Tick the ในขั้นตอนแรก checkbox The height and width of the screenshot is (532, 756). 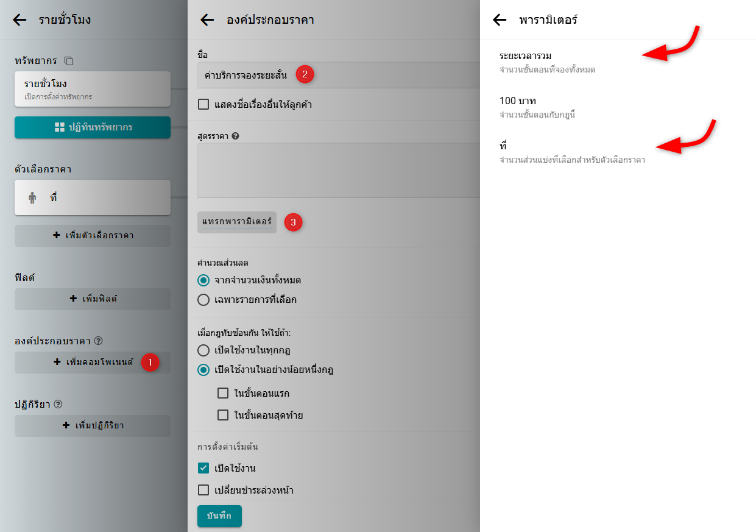(x=223, y=393)
